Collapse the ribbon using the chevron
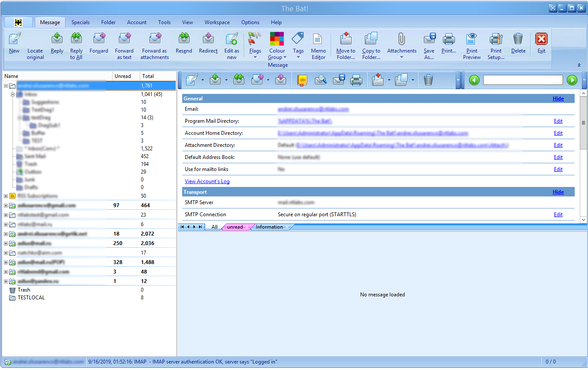Image resolution: width=588 pixels, height=370 pixels. click(x=579, y=65)
